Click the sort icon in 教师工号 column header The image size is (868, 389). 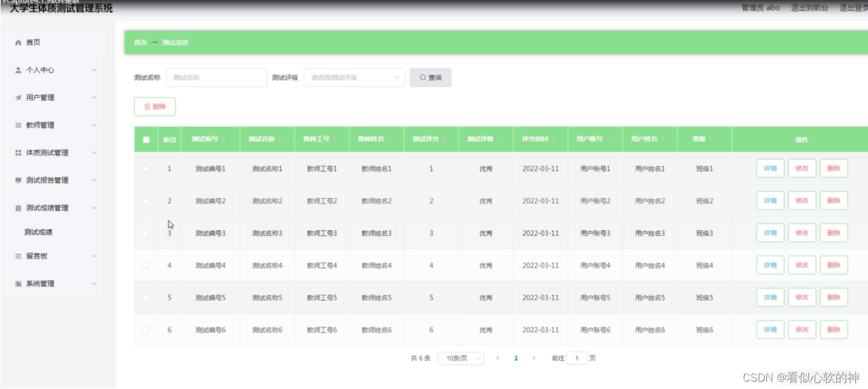[336, 139]
